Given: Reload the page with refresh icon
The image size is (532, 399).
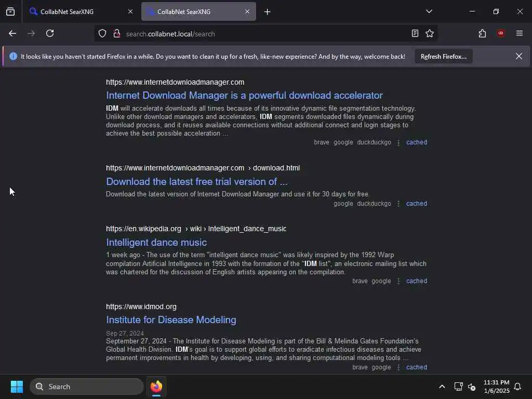Looking at the screenshot, I should point(50,33).
